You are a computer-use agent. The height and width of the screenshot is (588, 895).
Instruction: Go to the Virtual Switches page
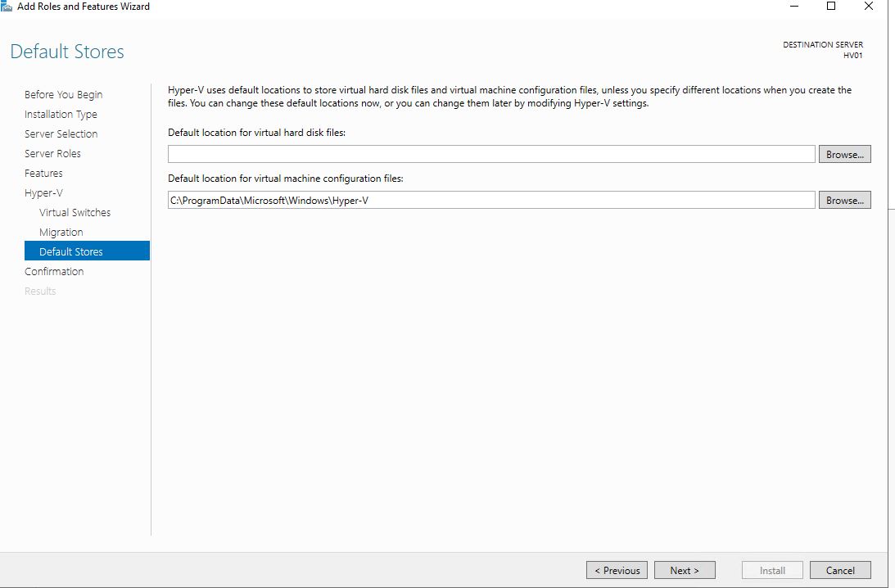click(75, 213)
